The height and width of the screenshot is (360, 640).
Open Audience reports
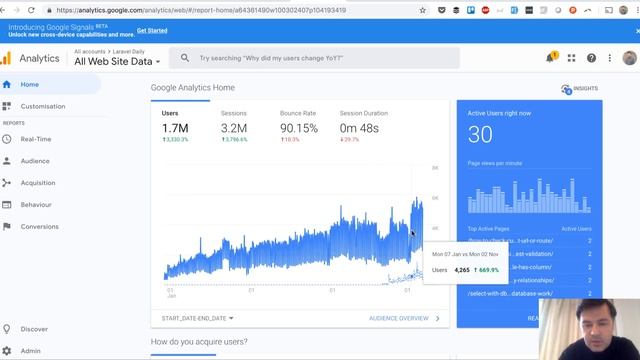tap(35, 161)
